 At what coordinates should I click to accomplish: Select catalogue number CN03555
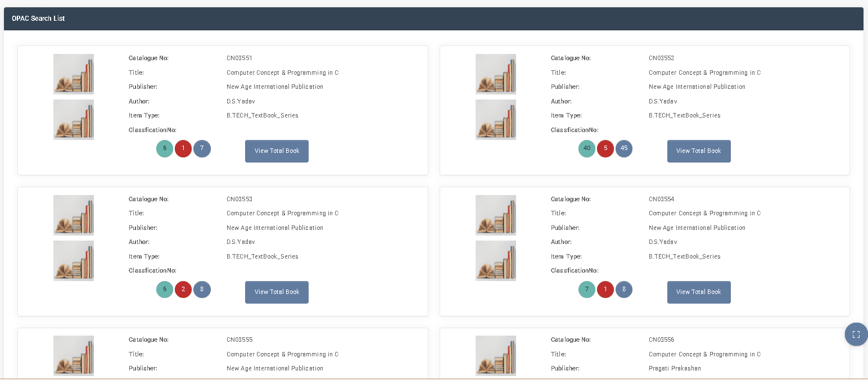239,340
